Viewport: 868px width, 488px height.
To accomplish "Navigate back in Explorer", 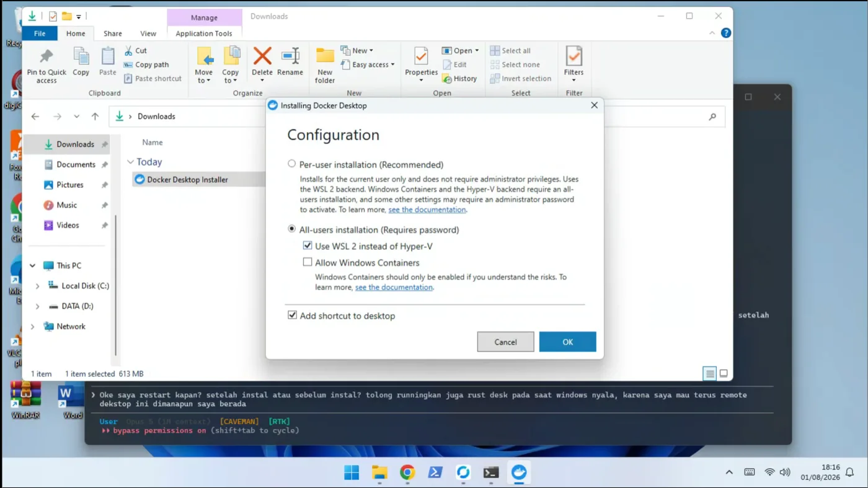I will click(35, 117).
